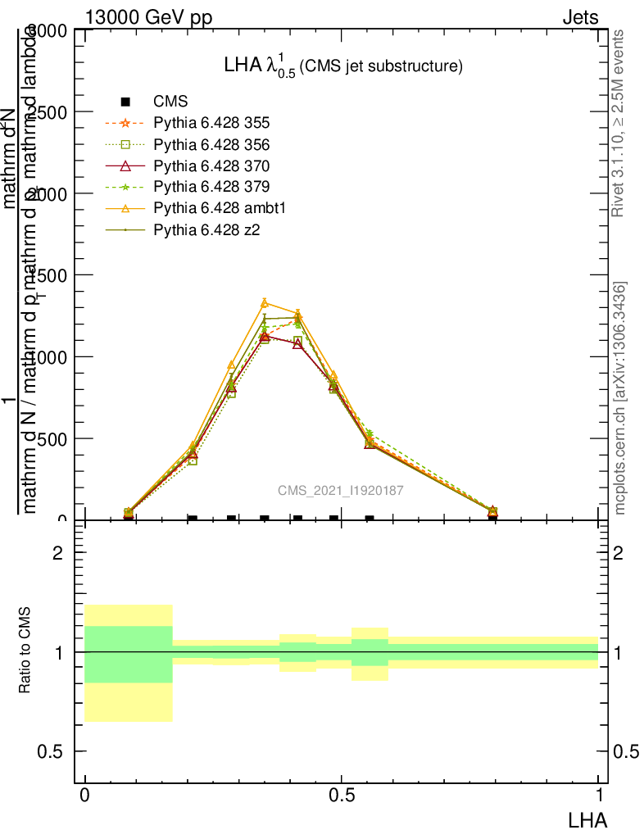The width and height of the screenshot is (644, 839).
Task: Click the Pythia 6.428 356 square legend marker
Action: (x=125, y=144)
